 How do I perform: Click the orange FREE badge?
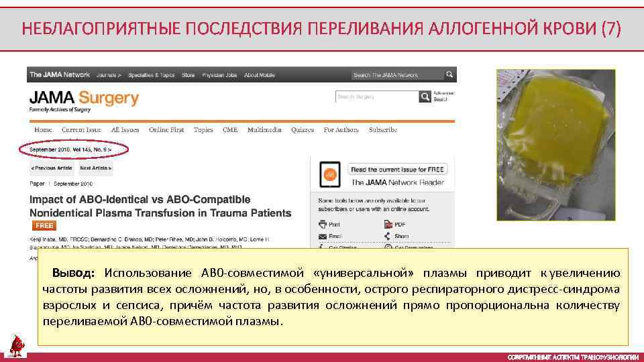click(44, 225)
